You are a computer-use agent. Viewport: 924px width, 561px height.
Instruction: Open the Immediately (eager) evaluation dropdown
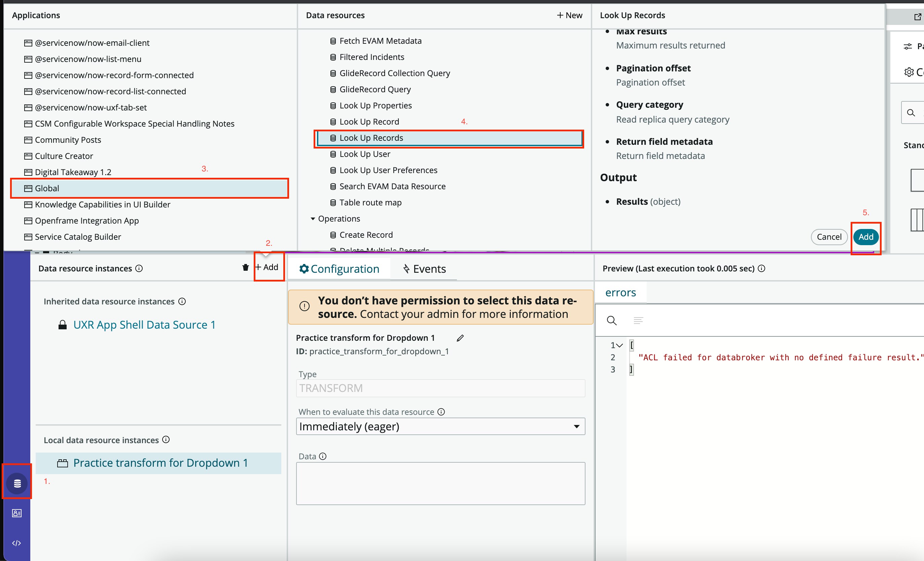(440, 426)
